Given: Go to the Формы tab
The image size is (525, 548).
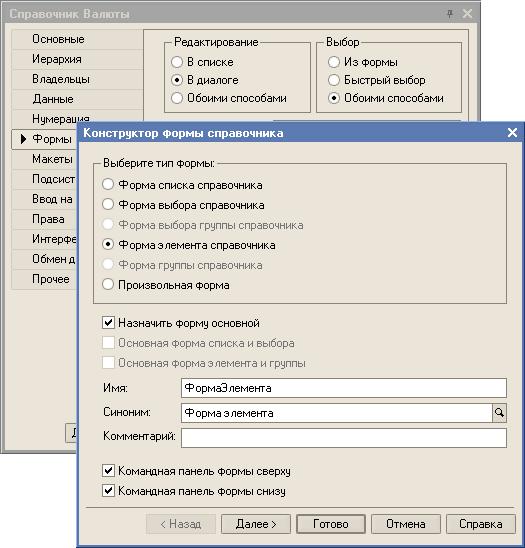Looking at the screenshot, I should [44, 139].
